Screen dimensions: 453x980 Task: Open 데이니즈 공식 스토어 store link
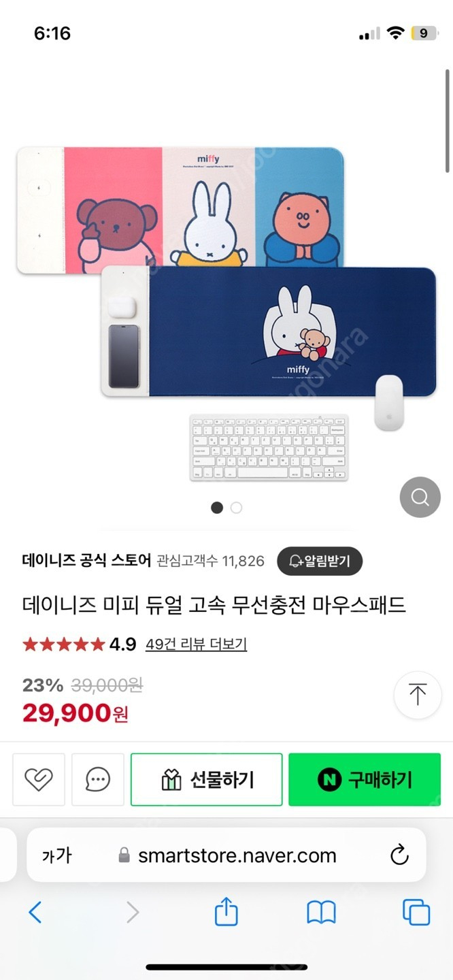[x=86, y=561]
